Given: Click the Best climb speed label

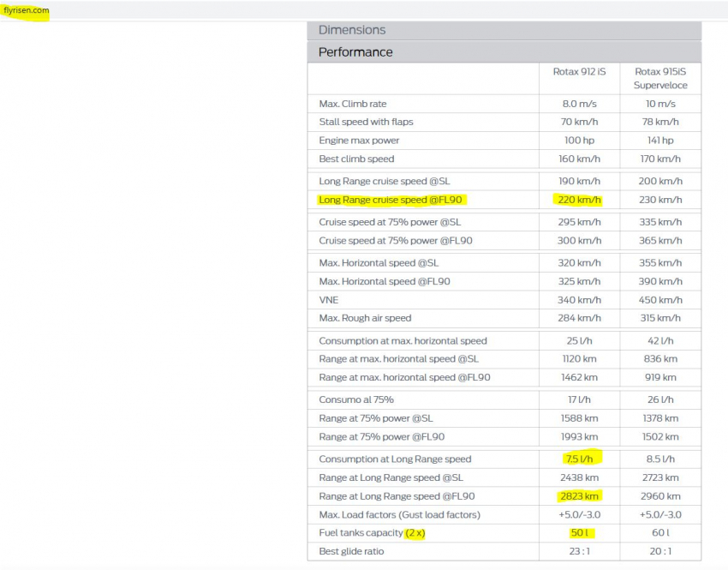Looking at the screenshot, I should 356,159.
